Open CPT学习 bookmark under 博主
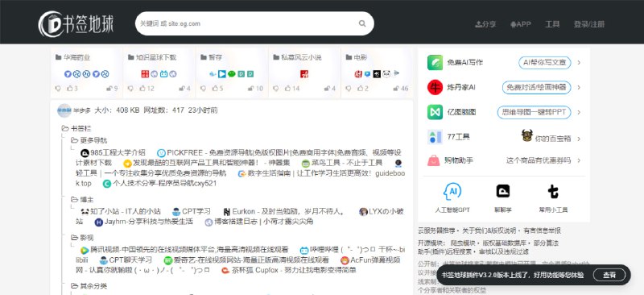 pos(192,211)
